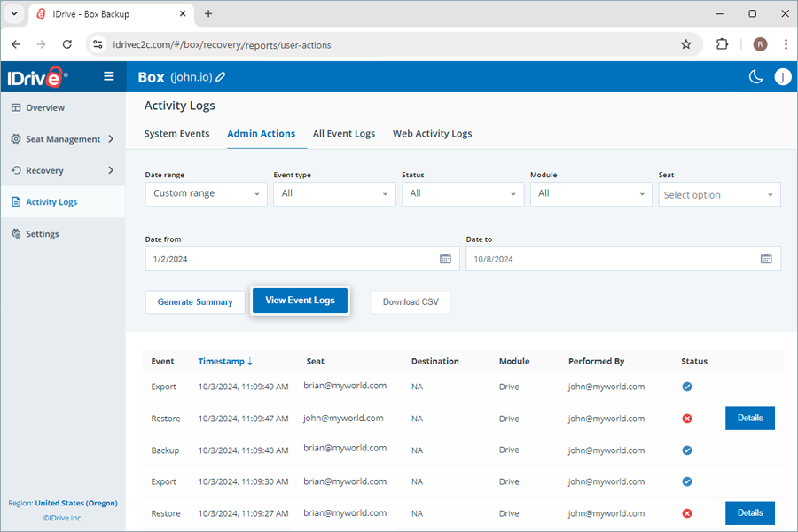Bookmark the page with the star icon

click(x=686, y=43)
